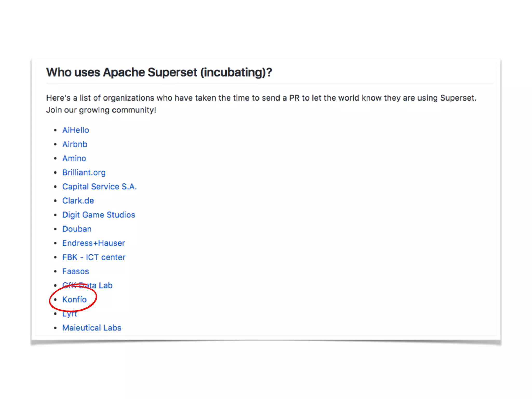
Task: Click the 'Join our growing community!' text
Action: coord(101,110)
